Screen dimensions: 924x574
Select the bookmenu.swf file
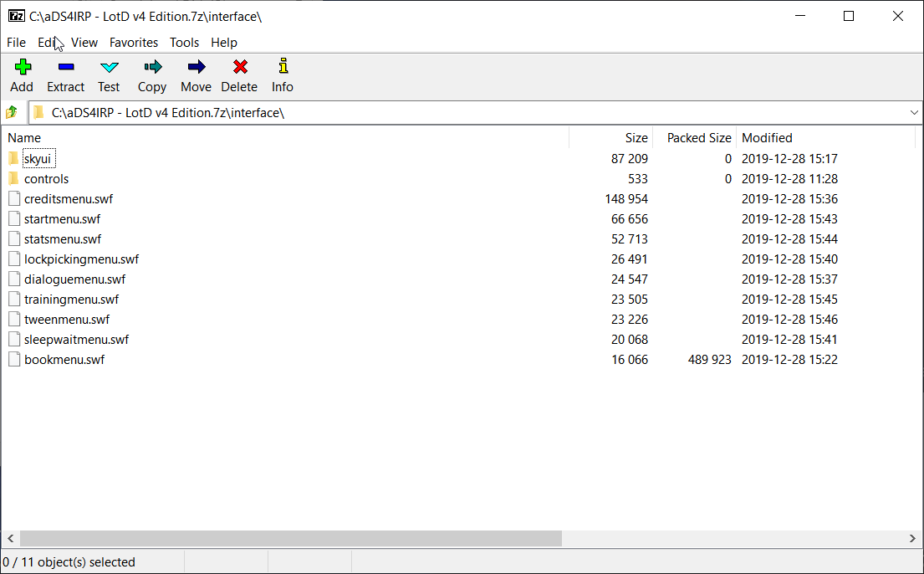tap(64, 360)
